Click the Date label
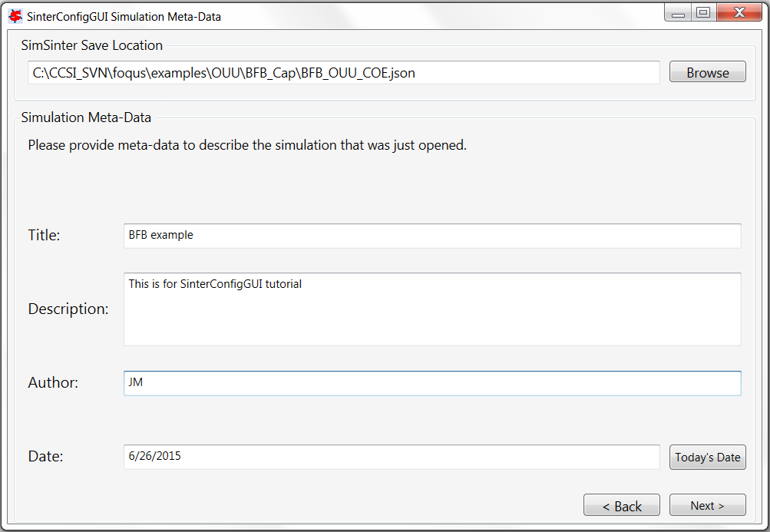 click(x=45, y=457)
